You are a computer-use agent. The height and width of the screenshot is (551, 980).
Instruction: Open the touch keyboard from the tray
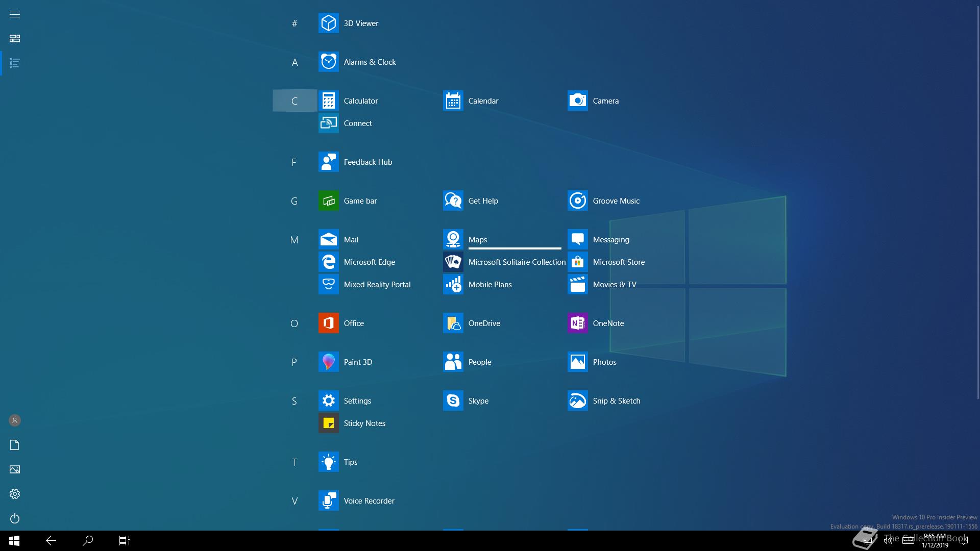click(908, 541)
